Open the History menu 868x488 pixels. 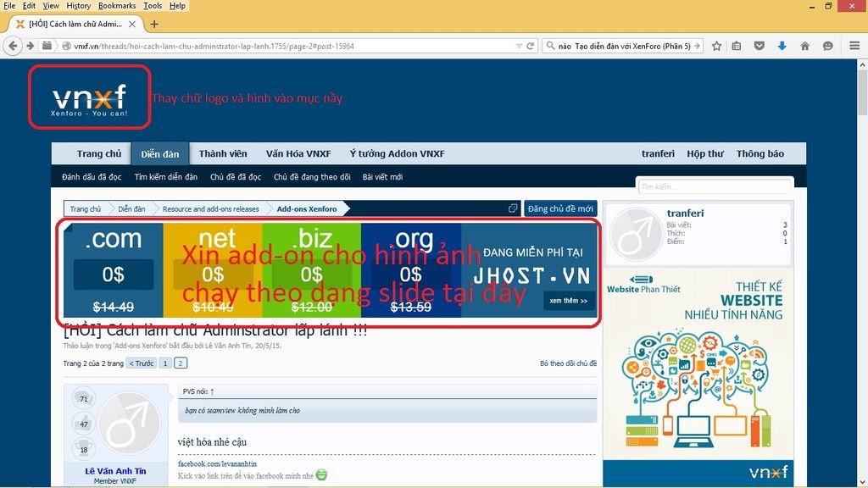[79, 6]
